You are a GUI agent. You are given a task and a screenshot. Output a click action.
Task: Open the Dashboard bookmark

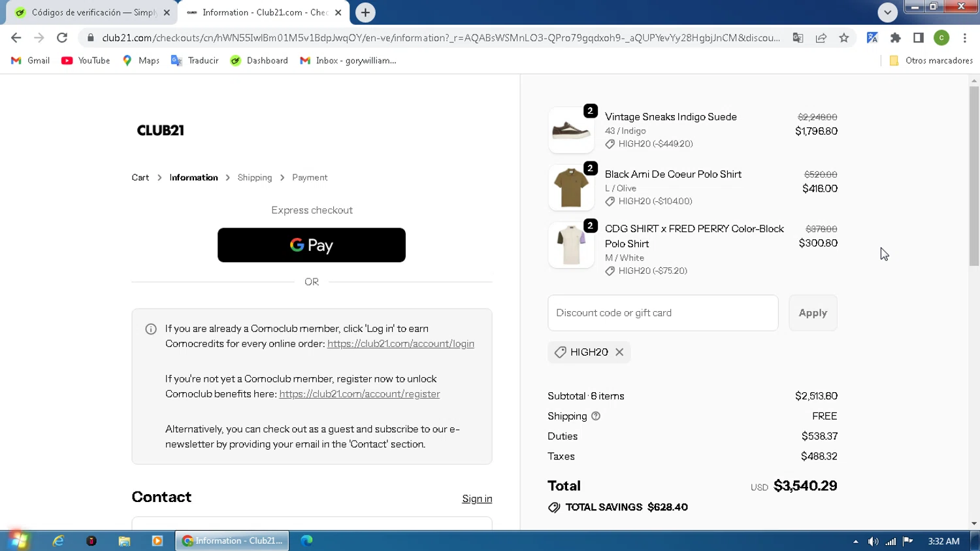click(x=259, y=60)
